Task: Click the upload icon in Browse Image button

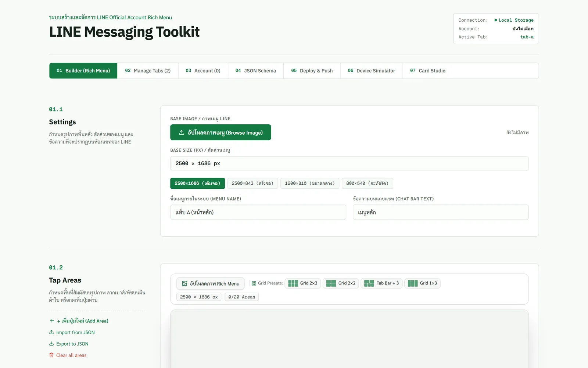Action: (x=182, y=132)
